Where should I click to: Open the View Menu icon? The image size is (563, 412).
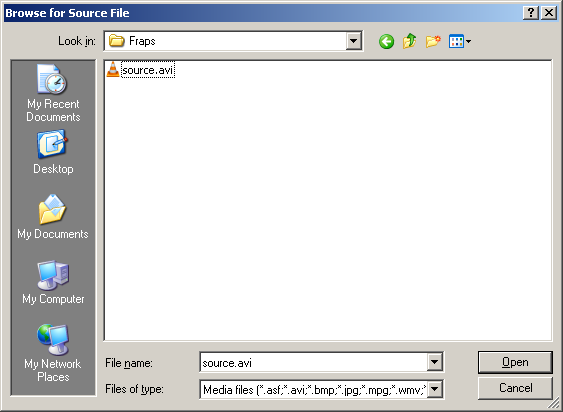(460, 41)
